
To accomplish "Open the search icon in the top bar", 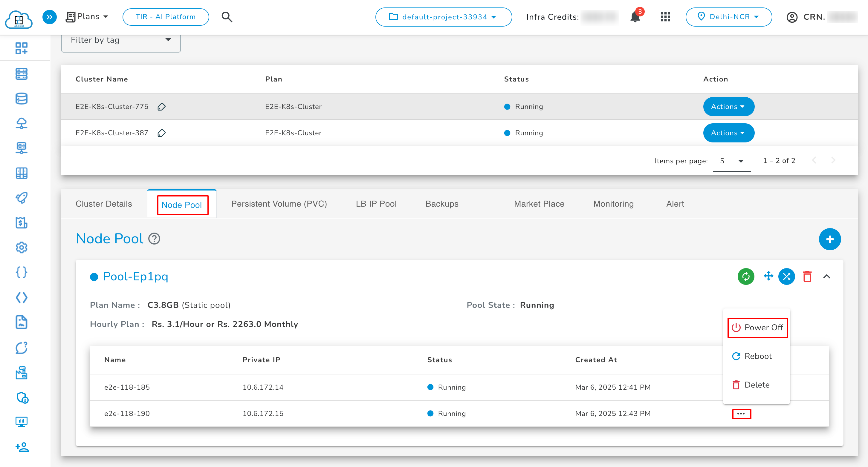I will click(227, 17).
